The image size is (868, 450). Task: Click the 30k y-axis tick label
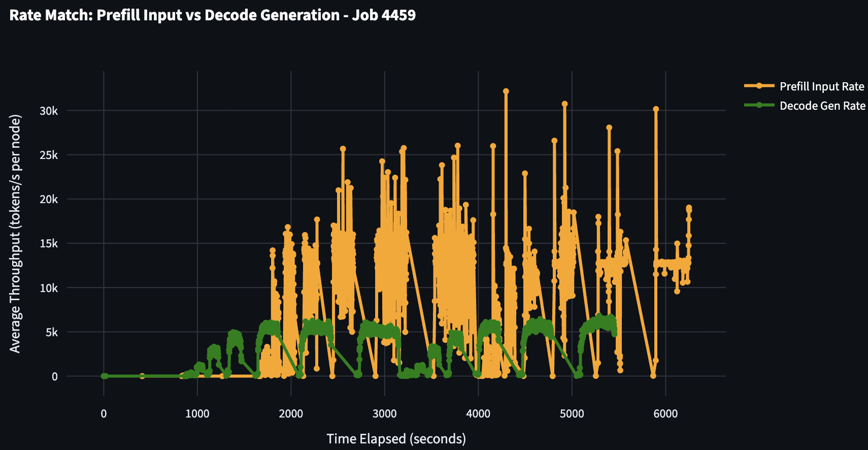(49, 111)
